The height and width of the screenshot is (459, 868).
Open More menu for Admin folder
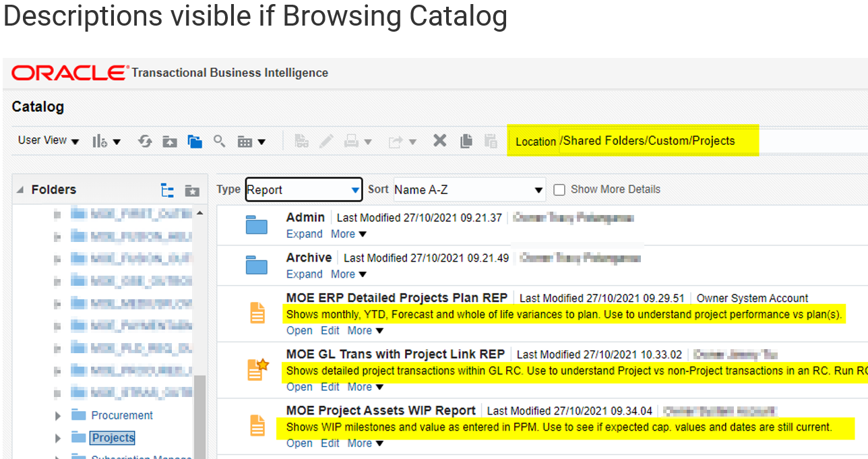[348, 234]
